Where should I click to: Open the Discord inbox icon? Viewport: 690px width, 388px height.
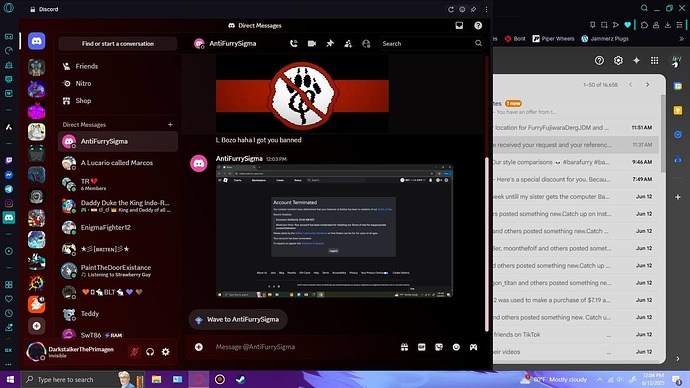point(459,26)
